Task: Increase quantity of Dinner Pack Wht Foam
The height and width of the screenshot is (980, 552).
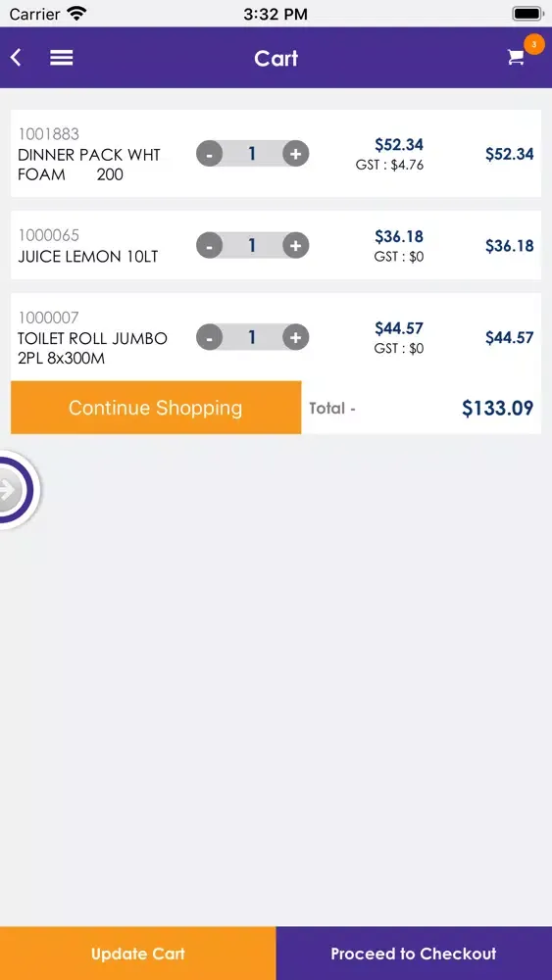Action: click(296, 154)
